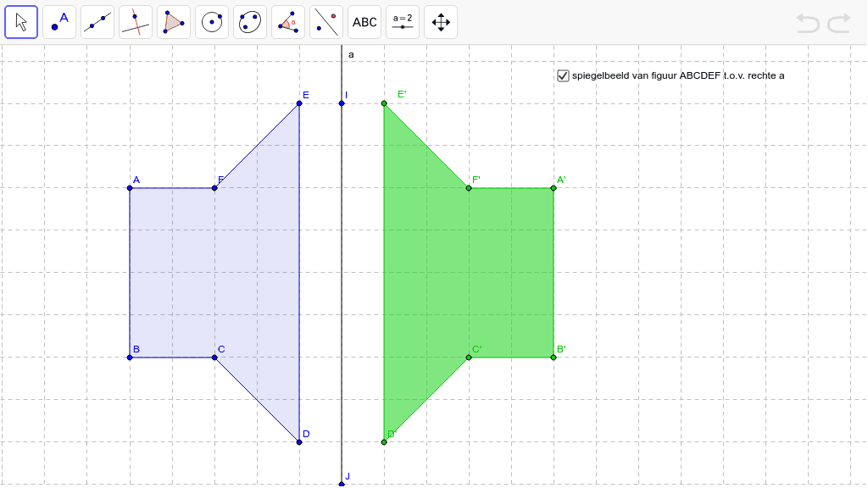Screen dimensions: 868x488
Task: Select the ABC text tool
Action: pos(364,22)
